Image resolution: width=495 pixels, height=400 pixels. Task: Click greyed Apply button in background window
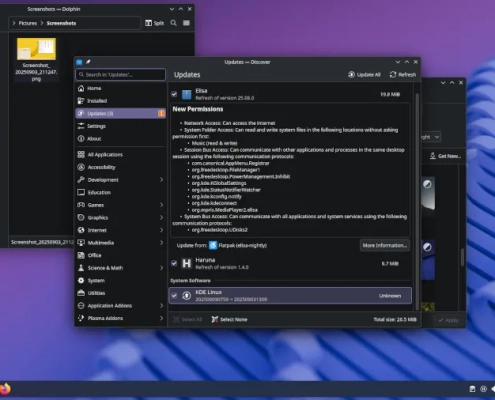click(448, 320)
